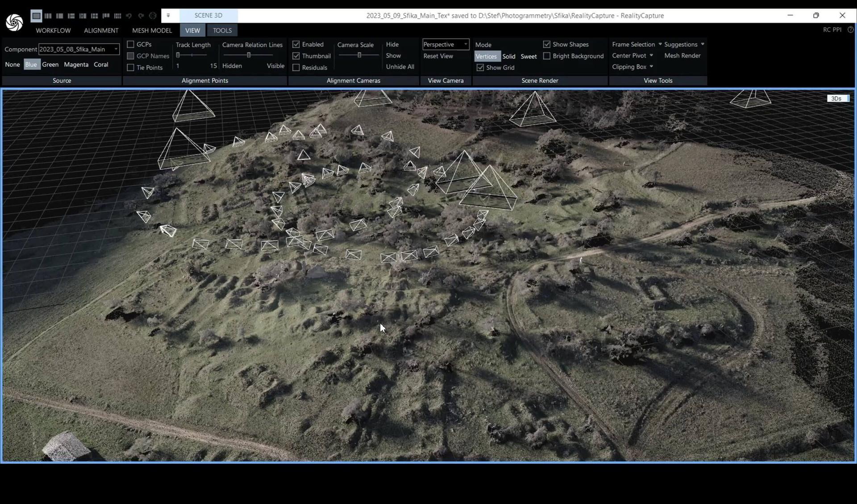Open the MESH MODEL ribbon tab
The image size is (857, 504).
[x=152, y=30]
